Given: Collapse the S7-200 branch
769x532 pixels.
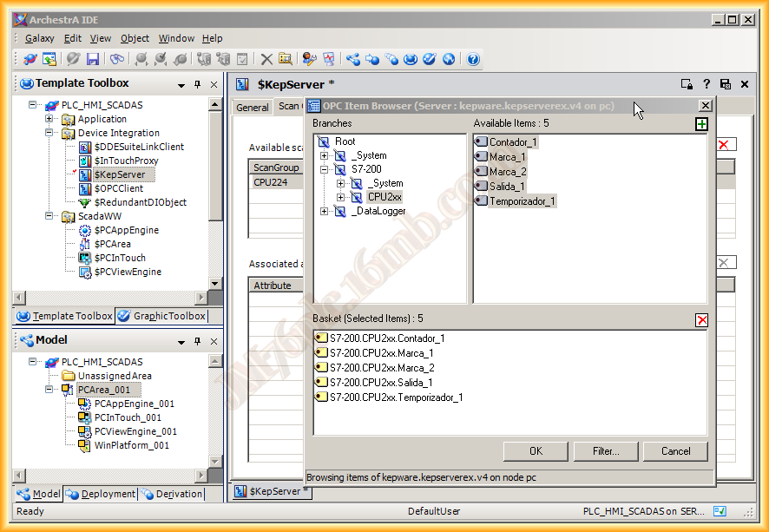Looking at the screenshot, I should pyautogui.click(x=325, y=169).
